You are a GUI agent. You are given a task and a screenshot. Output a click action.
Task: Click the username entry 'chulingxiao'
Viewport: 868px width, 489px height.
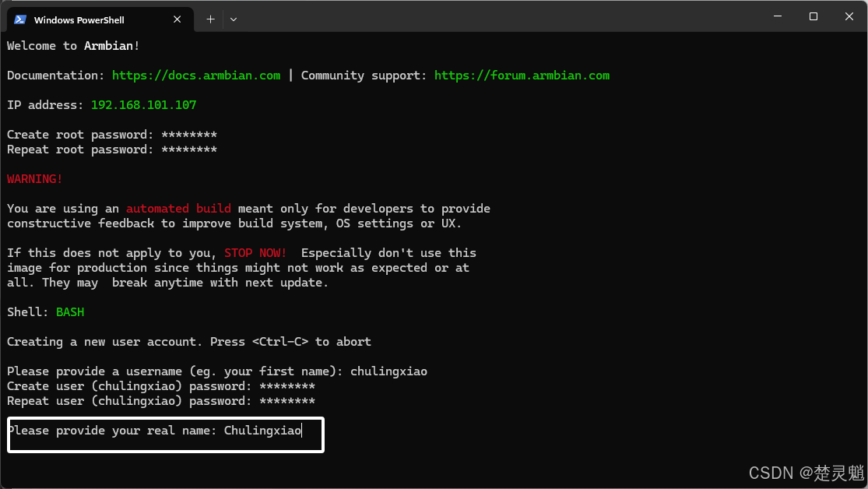point(388,371)
